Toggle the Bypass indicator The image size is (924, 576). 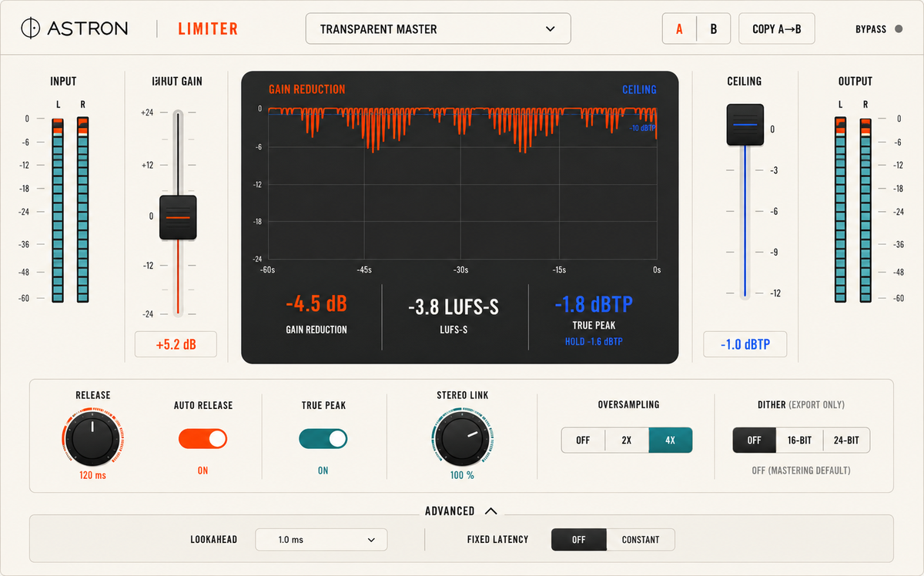pyautogui.click(x=898, y=29)
